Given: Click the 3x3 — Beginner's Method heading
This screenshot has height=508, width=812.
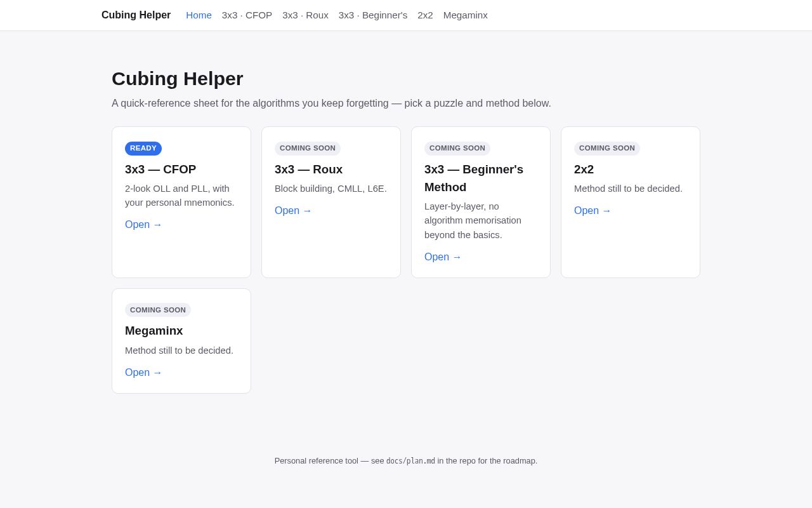Looking at the screenshot, I should (x=474, y=178).
